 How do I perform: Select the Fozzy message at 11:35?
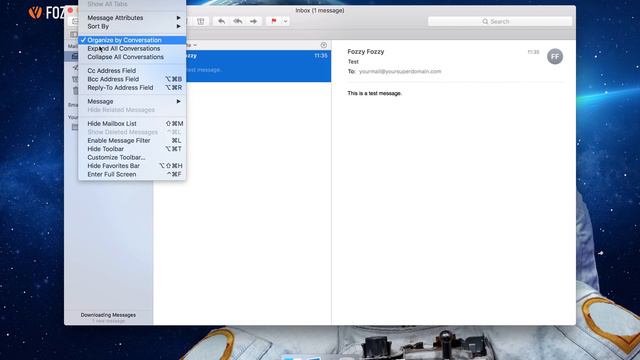[x=258, y=66]
